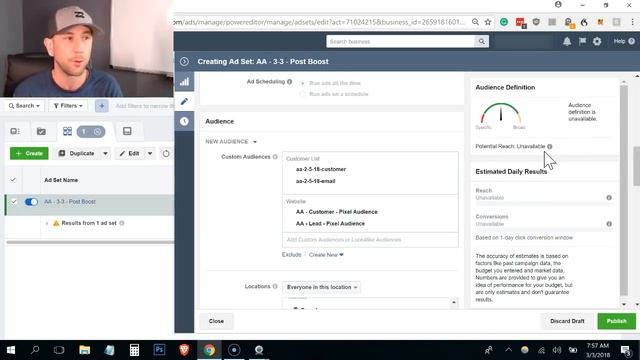Collapse the locations list with the up arrow

coord(453,302)
